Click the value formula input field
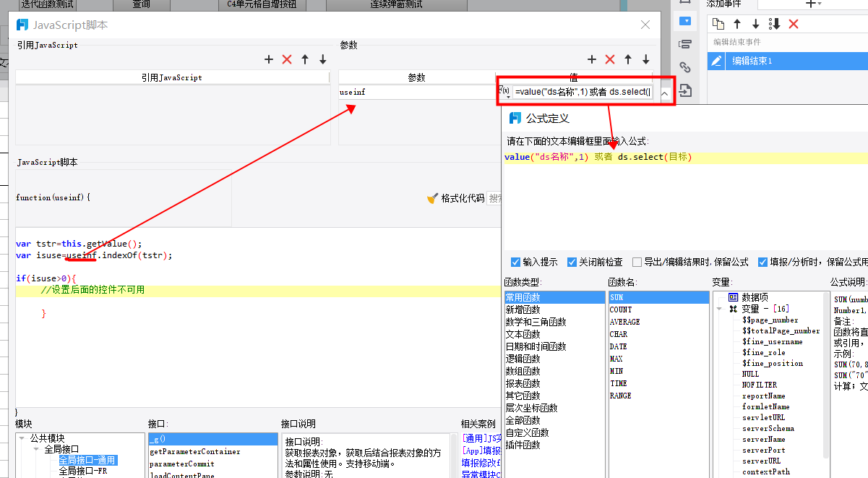Screen dimensions: 868x478 [x=583, y=93]
